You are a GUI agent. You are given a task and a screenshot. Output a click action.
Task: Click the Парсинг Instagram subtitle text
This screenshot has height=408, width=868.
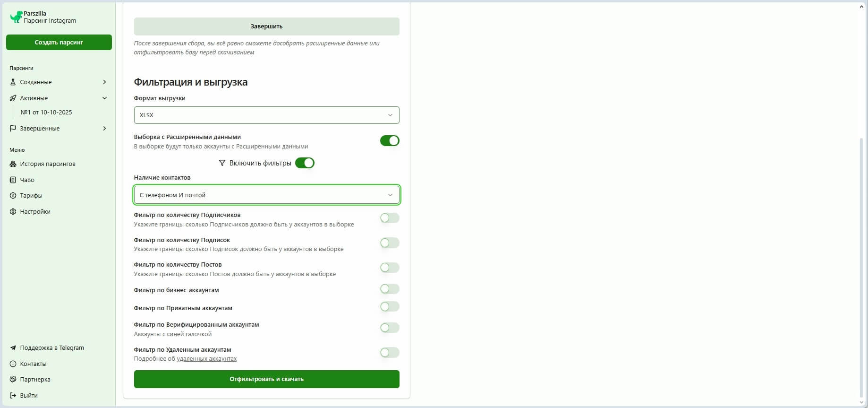[50, 21]
